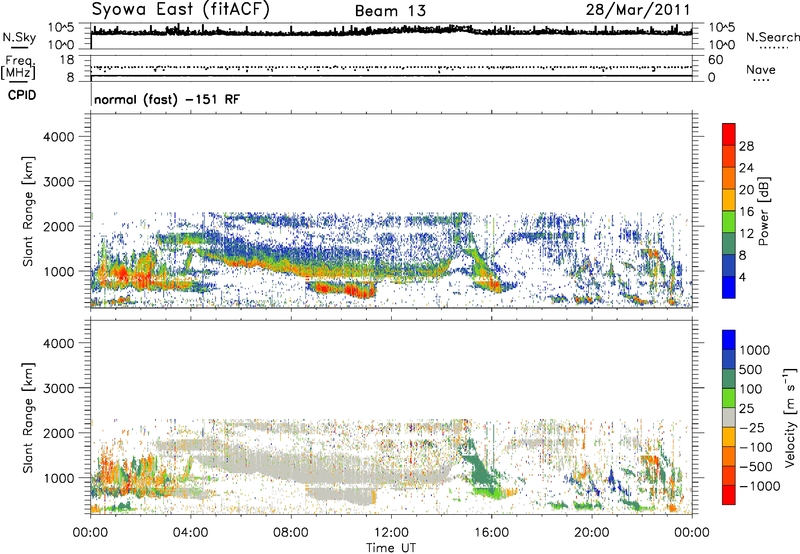
Task: Click the "Nave" legend label
Action: click(761, 70)
